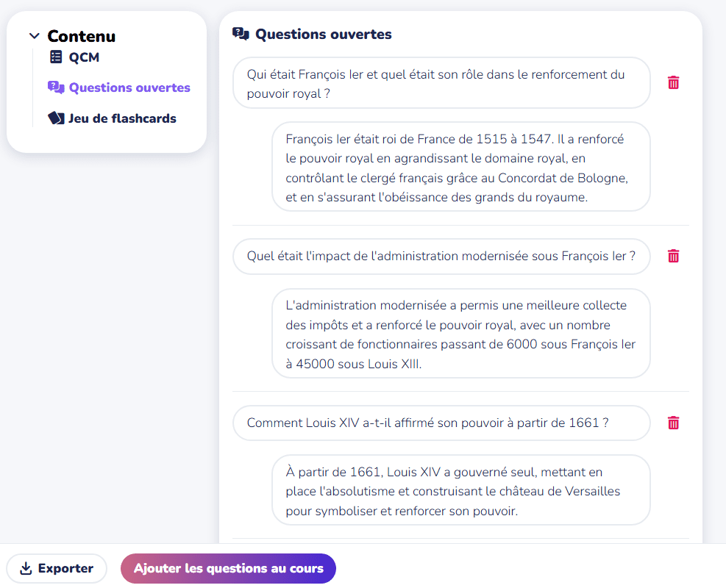Delete the modernised administration question
Image resolution: width=726 pixels, height=588 pixels.
click(x=673, y=256)
